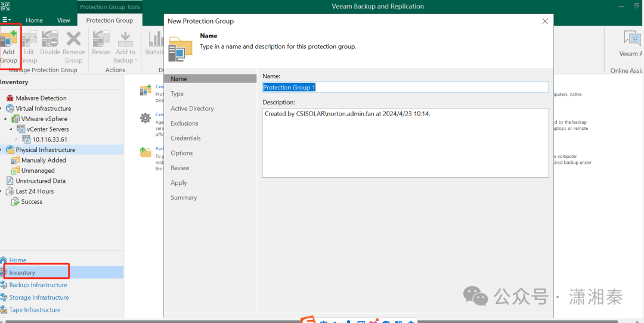Click the Veeam app icon in title bar
The height and width of the screenshot is (323, 644).
(x=6, y=6)
